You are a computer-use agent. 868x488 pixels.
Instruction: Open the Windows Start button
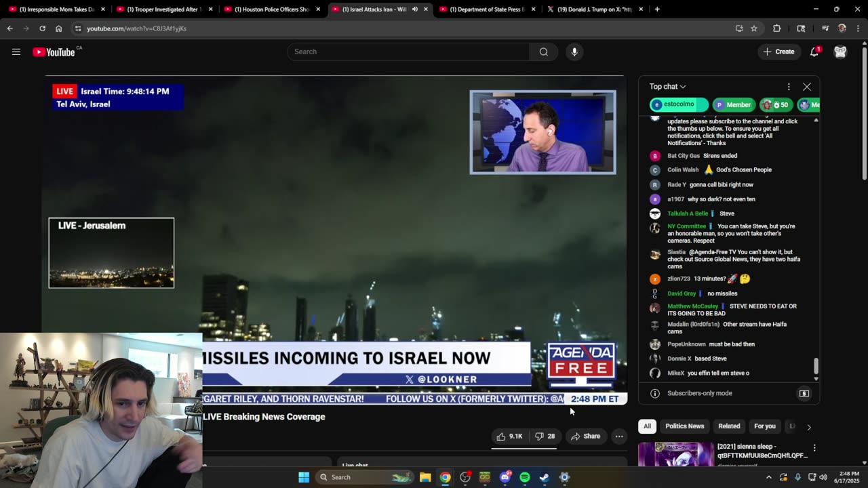pyautogui.click(x=304, y=477)
